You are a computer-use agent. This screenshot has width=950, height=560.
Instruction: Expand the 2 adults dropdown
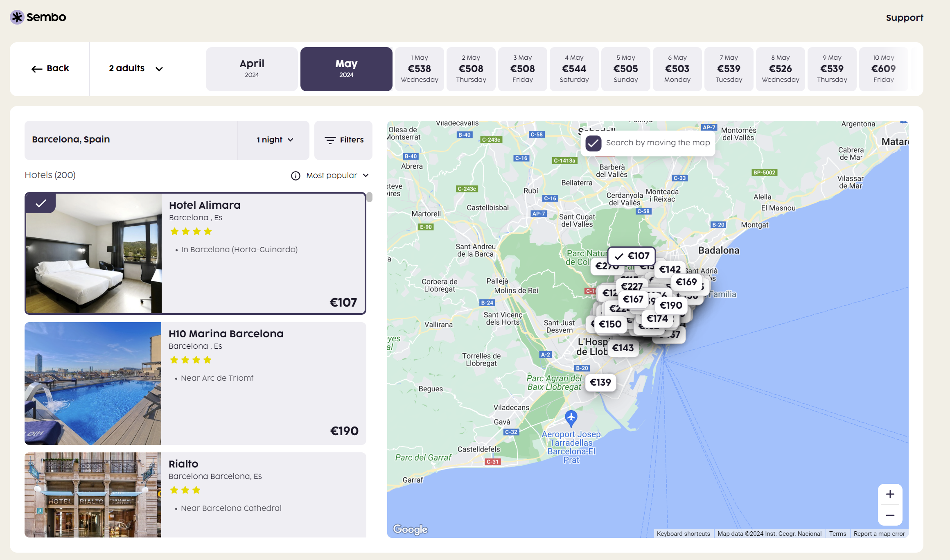(x=136, y=69)
